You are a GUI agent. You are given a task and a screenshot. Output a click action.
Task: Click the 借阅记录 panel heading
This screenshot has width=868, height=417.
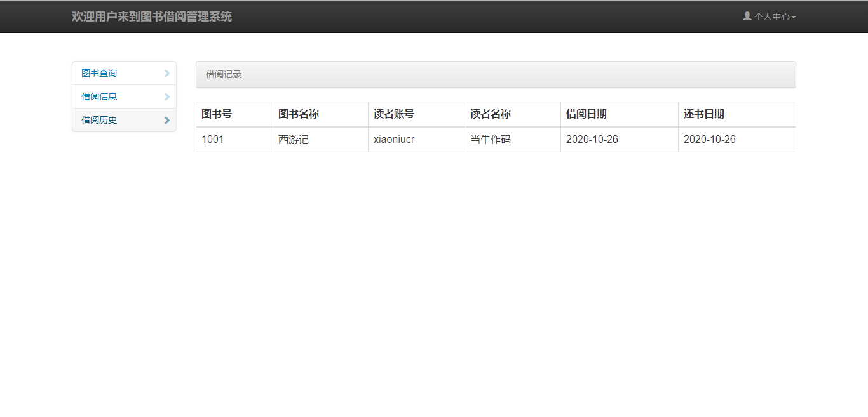pos(496,74)
